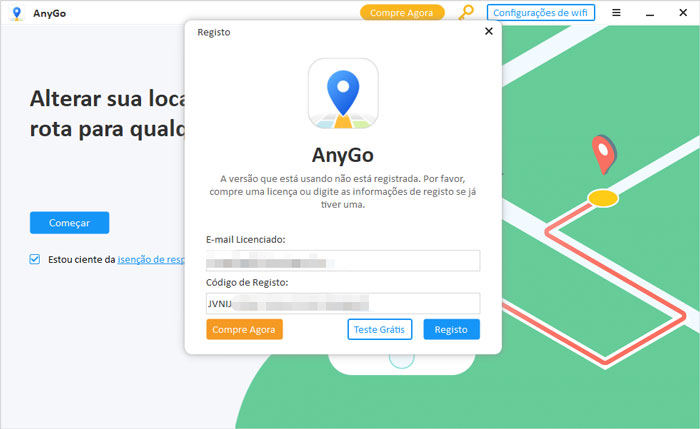Click the red location pin on map
700x429 pixels.
pyautogui.click(x=604, y=154)
